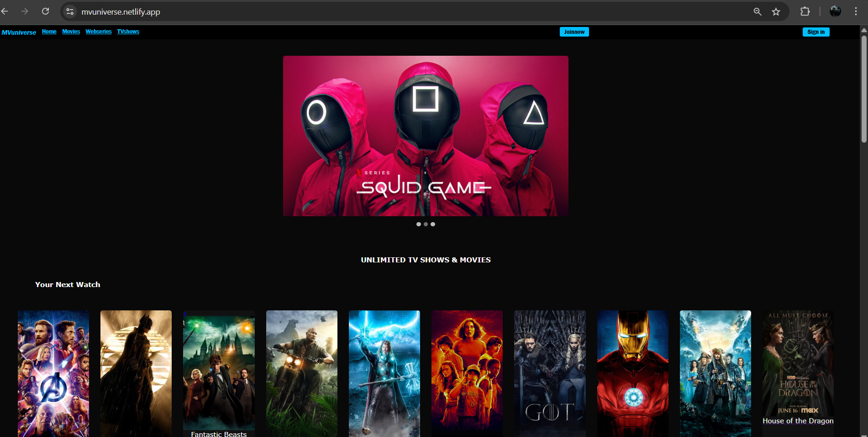Open the Thor poster
The width and height of the screenshot is (868, 437).
(x=384, y=374)
